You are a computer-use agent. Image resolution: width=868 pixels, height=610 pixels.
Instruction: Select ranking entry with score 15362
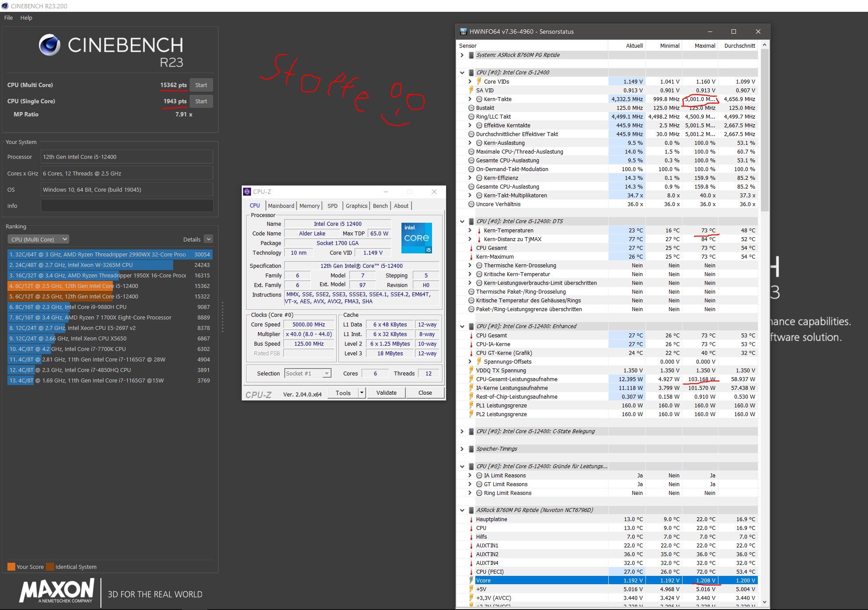pyautogui.click(x=110, y=286)
